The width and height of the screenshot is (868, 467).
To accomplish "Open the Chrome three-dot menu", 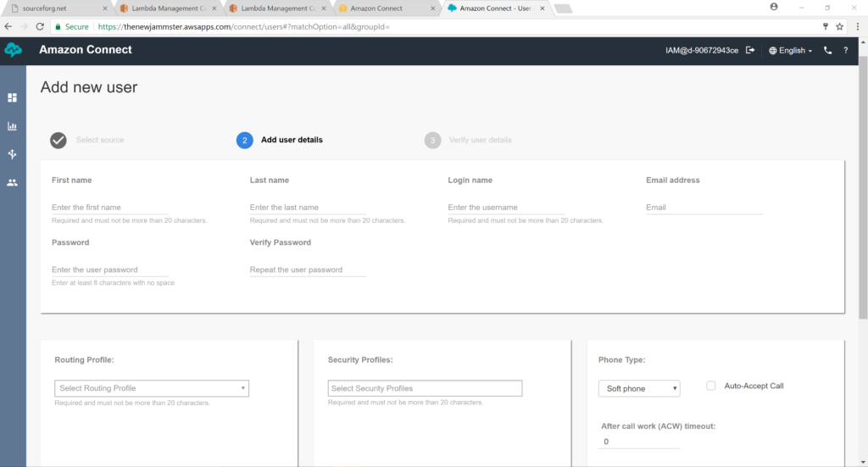I will click(x=858, y=26).
